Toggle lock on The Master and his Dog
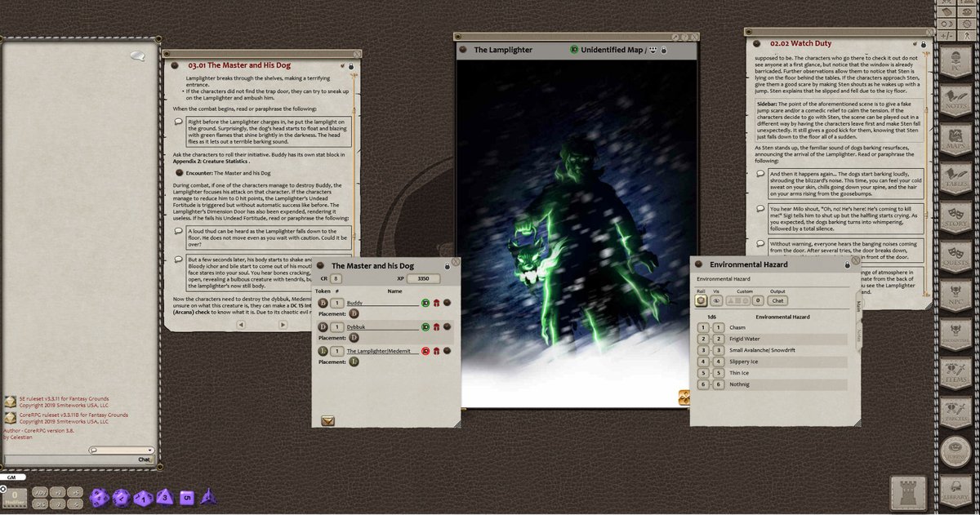 coord(448,266)
